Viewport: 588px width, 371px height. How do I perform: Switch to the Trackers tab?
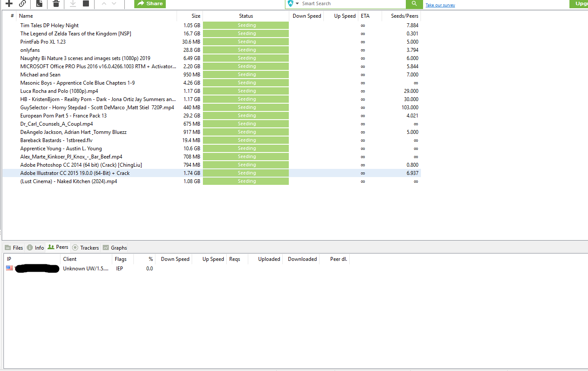pyautogui.click(x=85, y=247)
